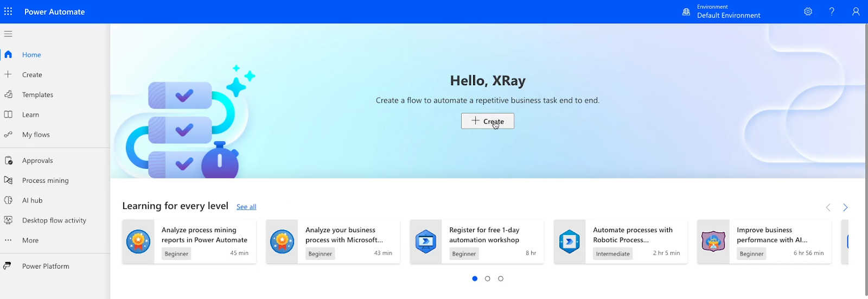Click the Environment picker icon in header
The height and width of the screenshot is (299, 868).
(x=686, y=11)
